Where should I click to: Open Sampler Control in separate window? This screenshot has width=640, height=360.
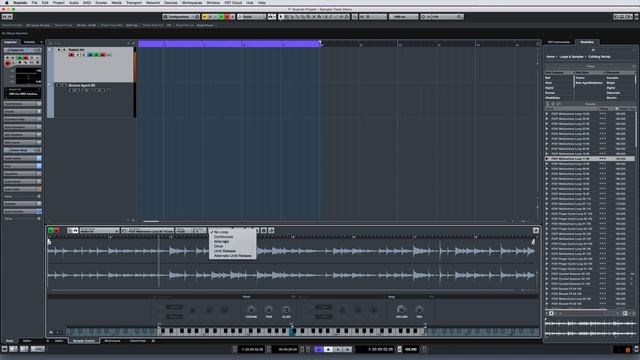(536, 231)
